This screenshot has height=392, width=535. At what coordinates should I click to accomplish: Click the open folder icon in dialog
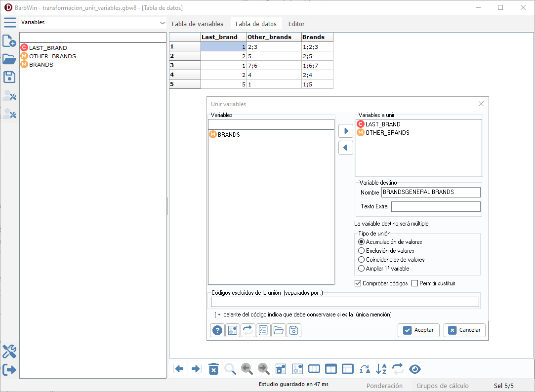coord(279,330)
